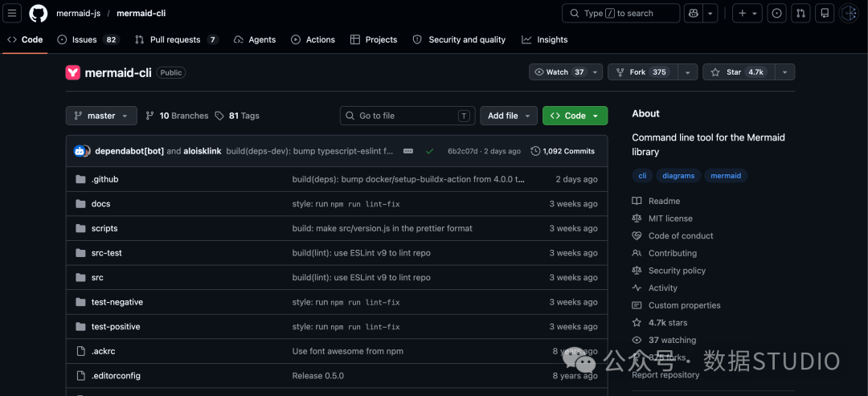
Task: Switch to the Code tab
Action: click(x=25, y=40)
